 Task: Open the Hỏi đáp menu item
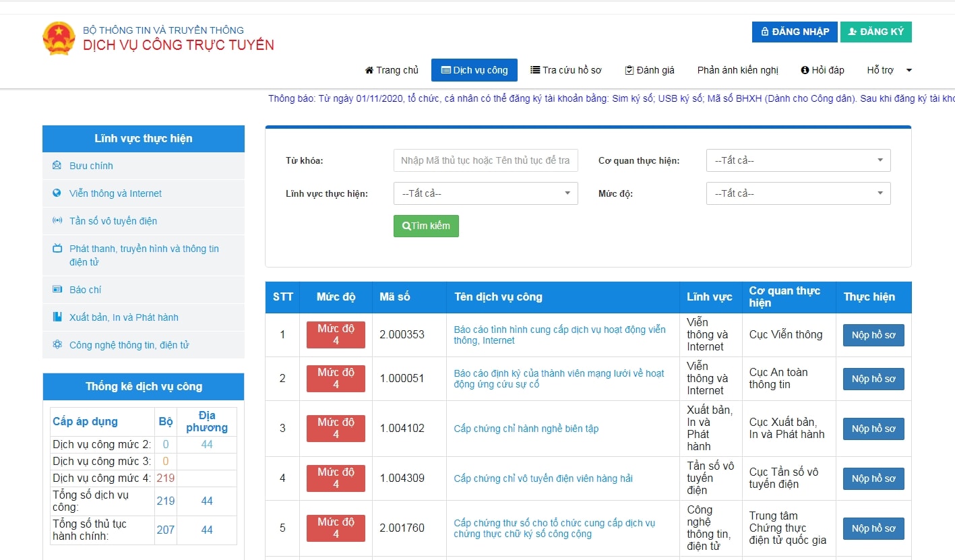click(x=822, y=70)
